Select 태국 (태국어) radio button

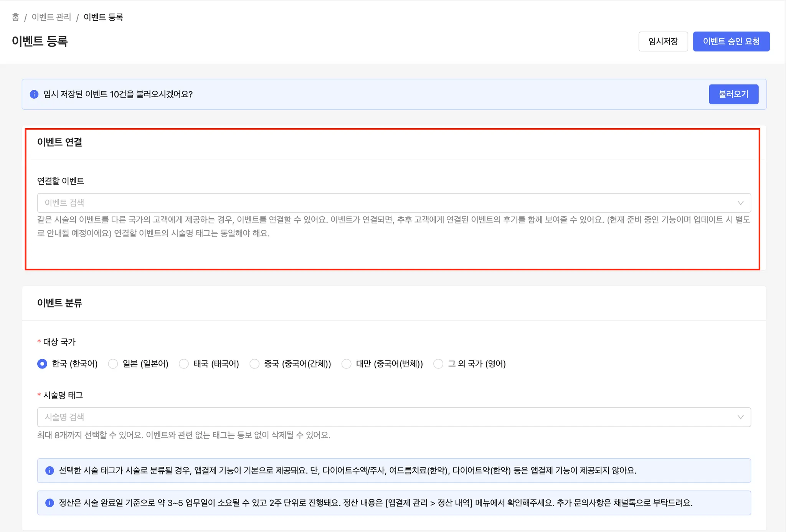tap(184, 364)
